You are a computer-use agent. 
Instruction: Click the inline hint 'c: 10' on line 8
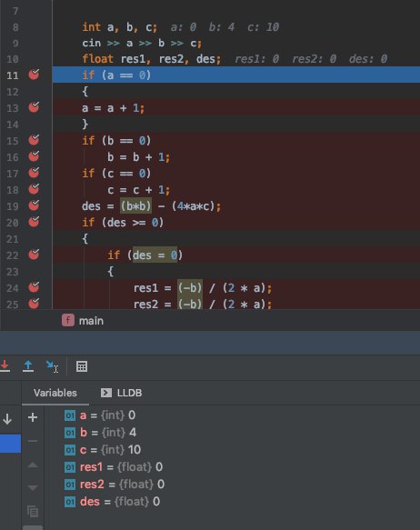coord(264,27)
